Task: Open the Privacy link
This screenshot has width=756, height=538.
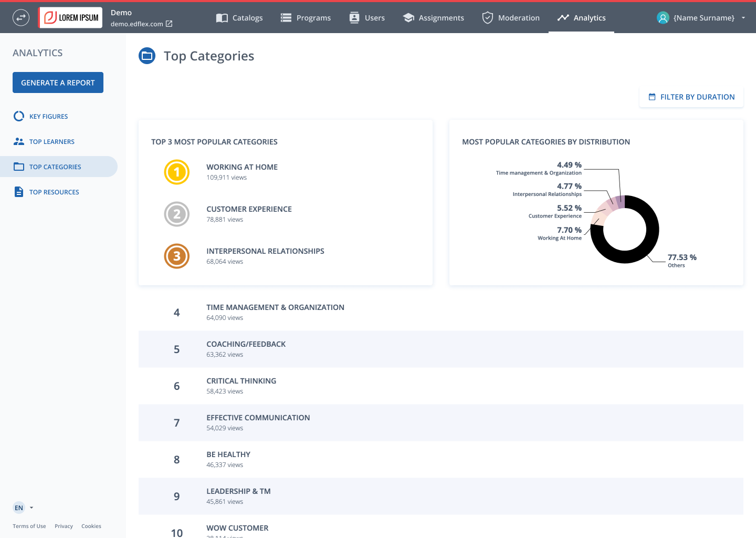Action: point(64,526)
